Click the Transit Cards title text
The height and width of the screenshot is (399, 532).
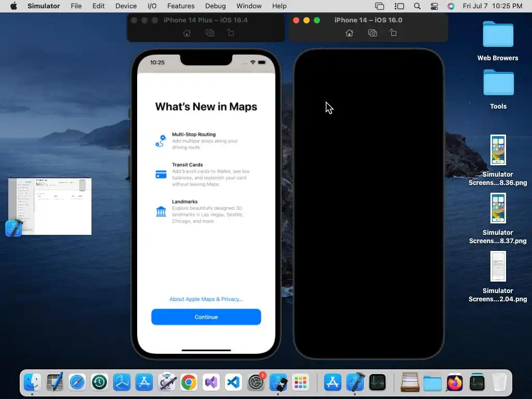tap(187, 165)
